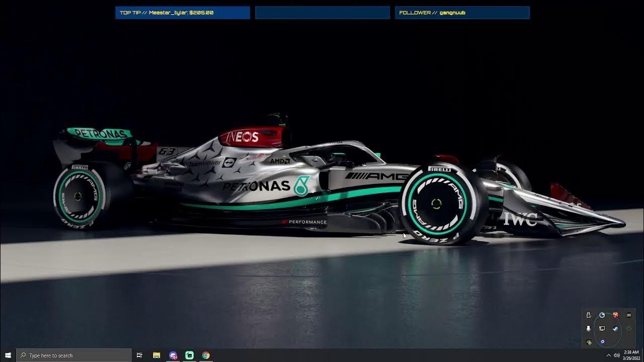
Task: Open the NVIDIA tray icon
Action: pyautogui.click(x=589, y=342)
